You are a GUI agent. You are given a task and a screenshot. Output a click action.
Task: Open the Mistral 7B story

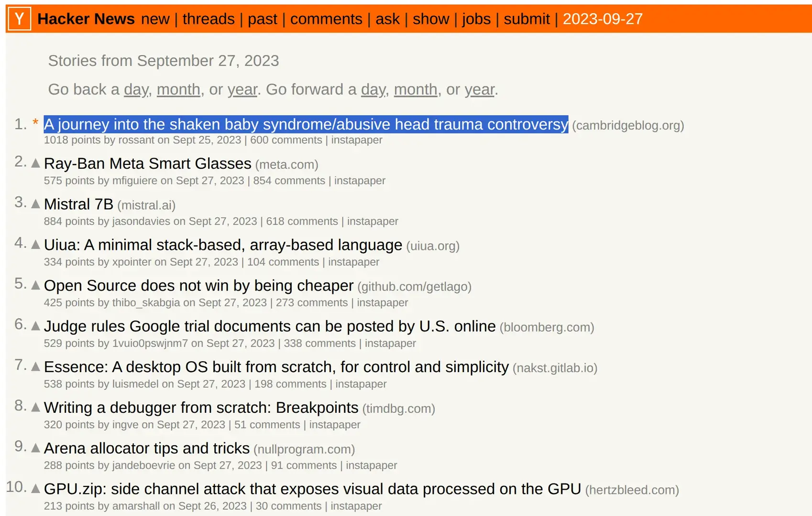[x=78, y=204]
